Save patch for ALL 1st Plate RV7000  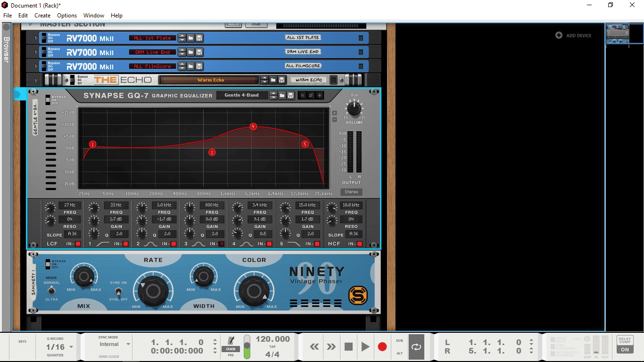tap(199, 38)
